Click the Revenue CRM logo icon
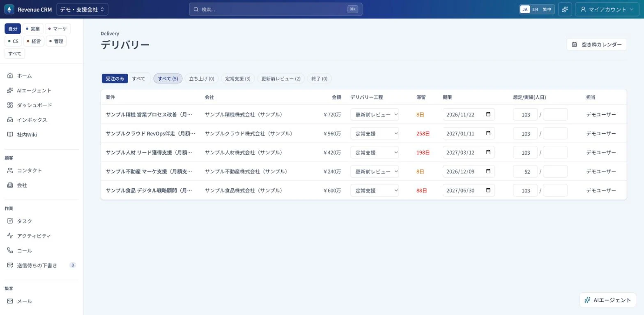Screen dimensions: 644x315 tap(9, 9)
